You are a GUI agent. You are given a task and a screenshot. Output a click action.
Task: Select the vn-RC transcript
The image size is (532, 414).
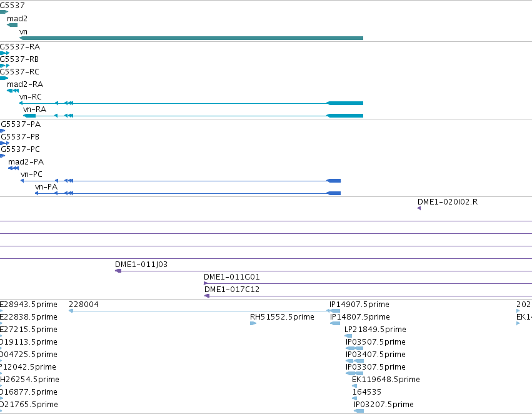pyautogui.click(x=191, y=103)
